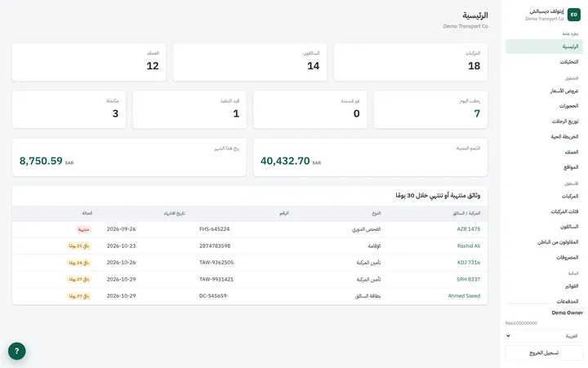Open السائقون in the sidebar

[544, 227]
